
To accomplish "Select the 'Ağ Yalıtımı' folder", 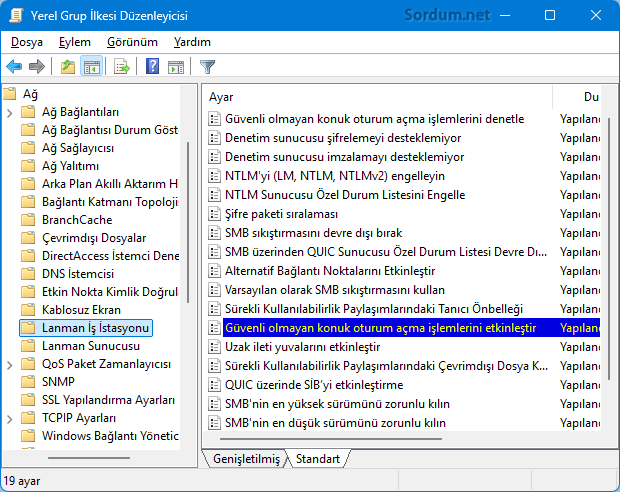I will point(70,166).
